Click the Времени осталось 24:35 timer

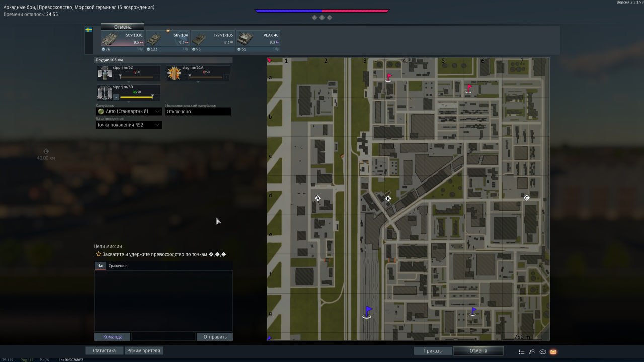(x=31, y=14)
